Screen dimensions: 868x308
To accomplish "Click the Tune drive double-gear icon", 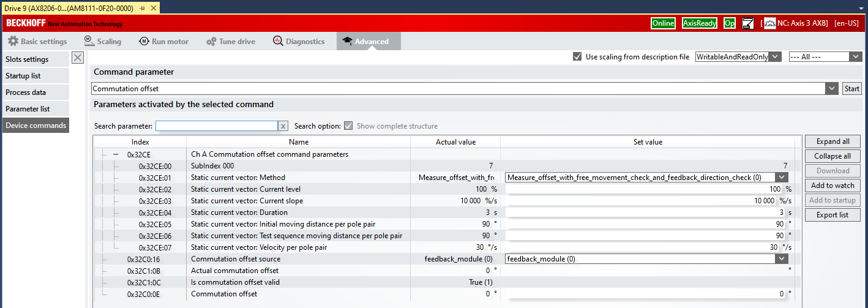I will click(x=211, y=42).
